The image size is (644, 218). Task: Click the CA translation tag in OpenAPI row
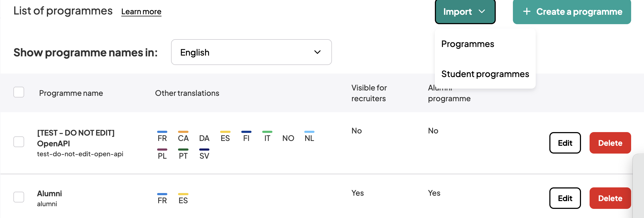(183, 137)
